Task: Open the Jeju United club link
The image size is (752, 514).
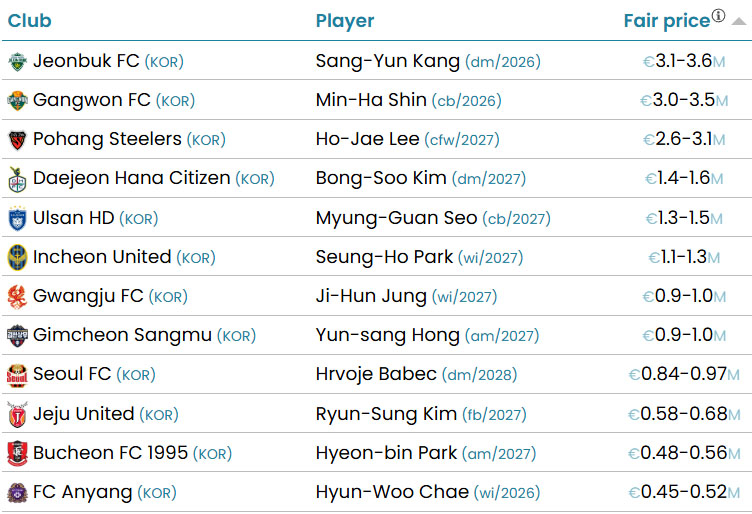Action: coord(83,414)
